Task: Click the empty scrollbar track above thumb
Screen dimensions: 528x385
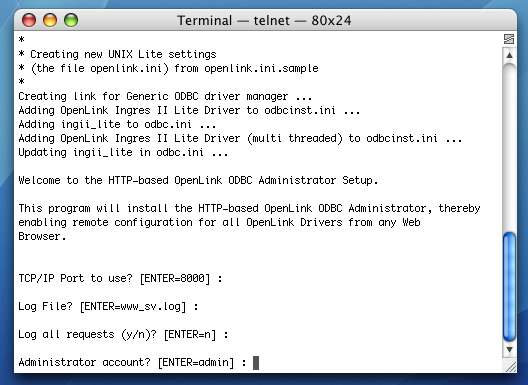Action: coord(509,147)
